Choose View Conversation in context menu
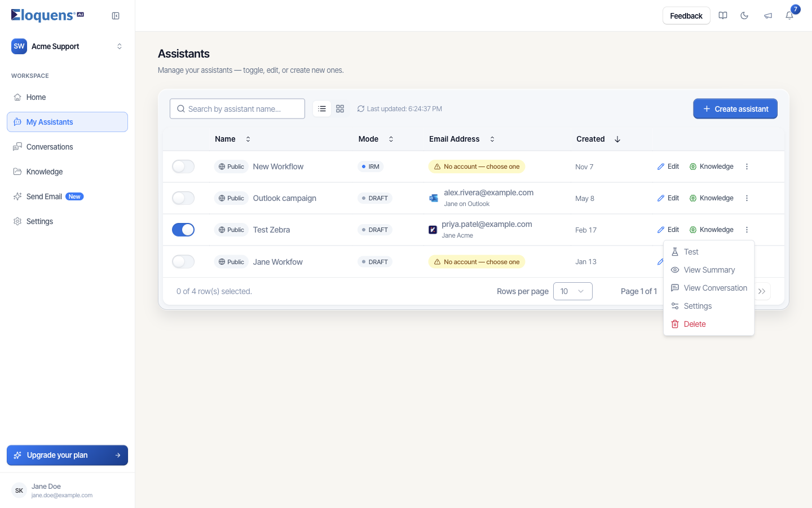Viewport: 812px width, 508px height. tap(709, 288)
